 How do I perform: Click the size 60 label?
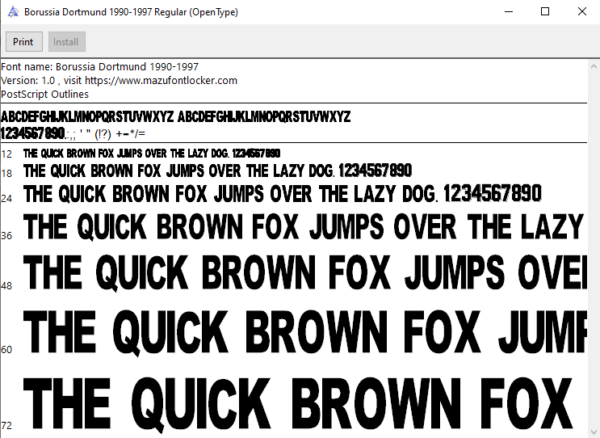tap(7, 349)
